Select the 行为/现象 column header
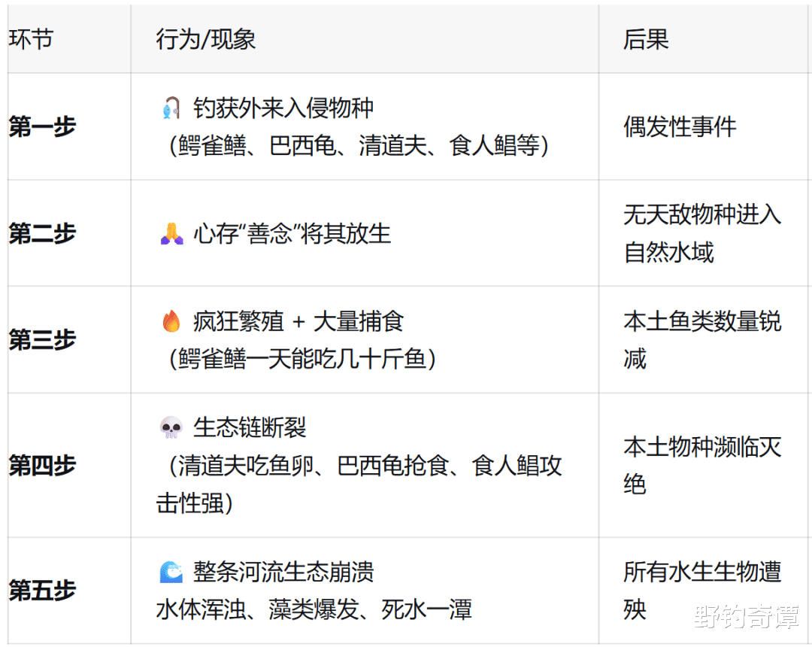Screen dimensions: 812x647 206,39
